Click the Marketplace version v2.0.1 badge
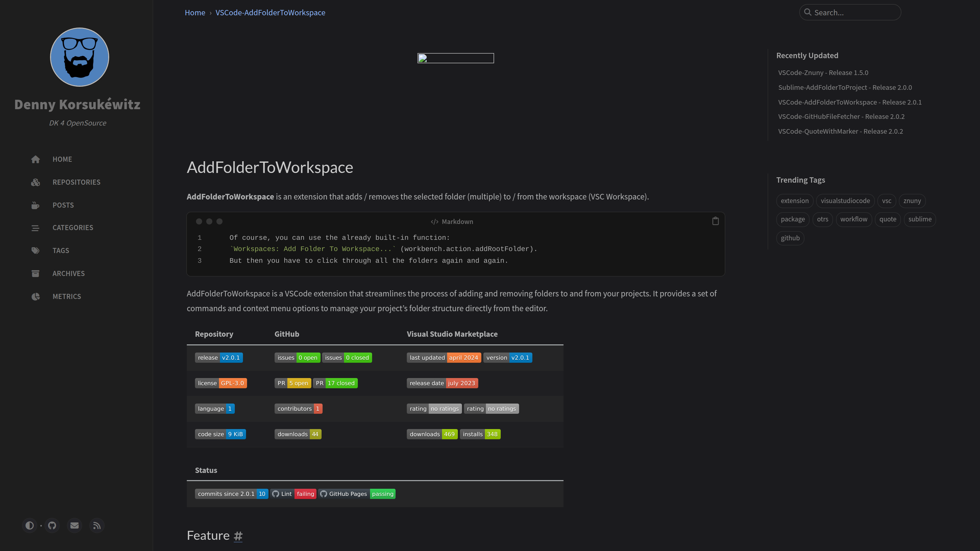Screen dimensions: 980x551 508,358
